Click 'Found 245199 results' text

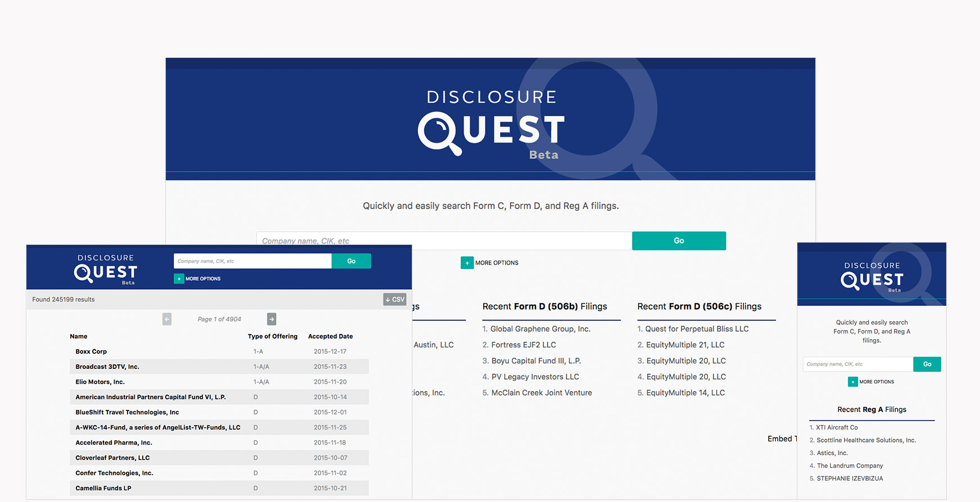point(63,299)
